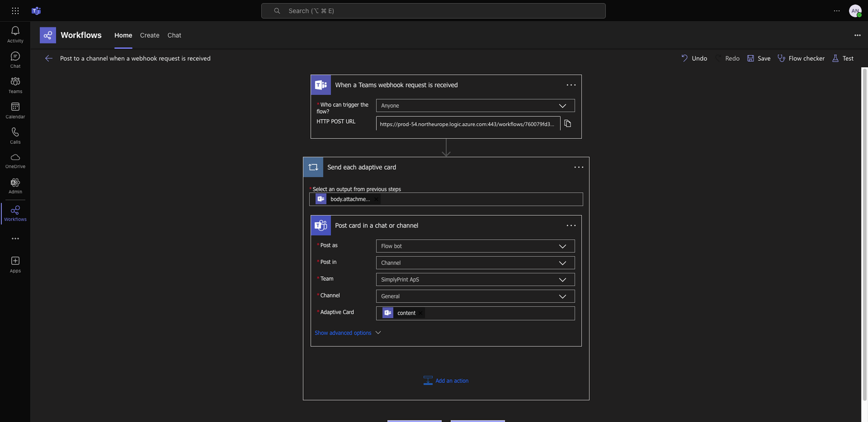Open the Post as dropdown
Image resolution: width=868 pixels, height=422 pixels.
pos(475,246)
